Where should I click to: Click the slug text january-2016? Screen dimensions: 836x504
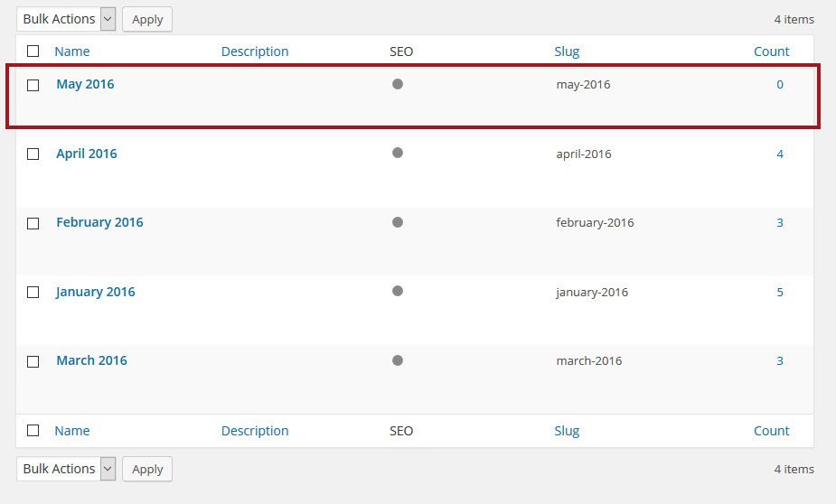point(592,293)
